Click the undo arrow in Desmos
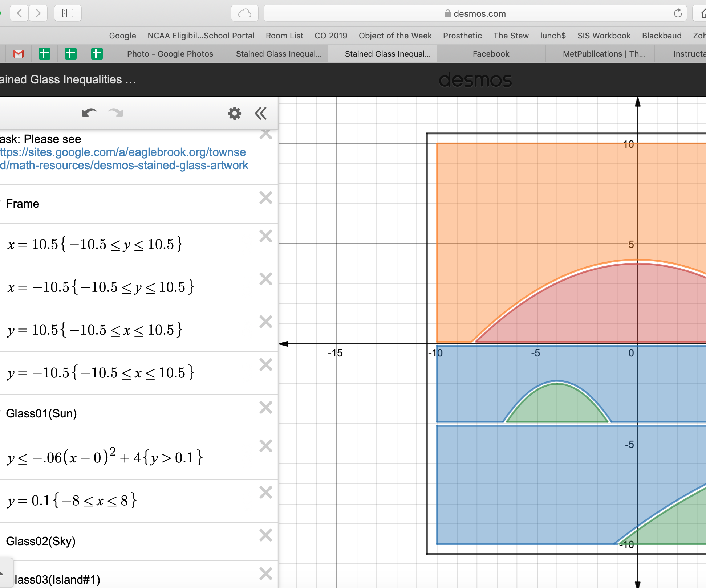The width and height of the screenshot is (706, 588). (89, 113)
